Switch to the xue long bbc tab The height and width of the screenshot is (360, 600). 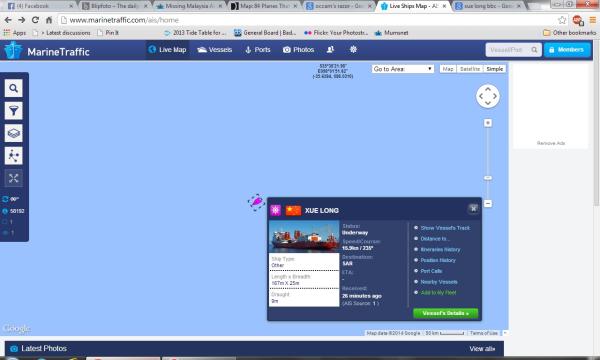click(489, 6)
